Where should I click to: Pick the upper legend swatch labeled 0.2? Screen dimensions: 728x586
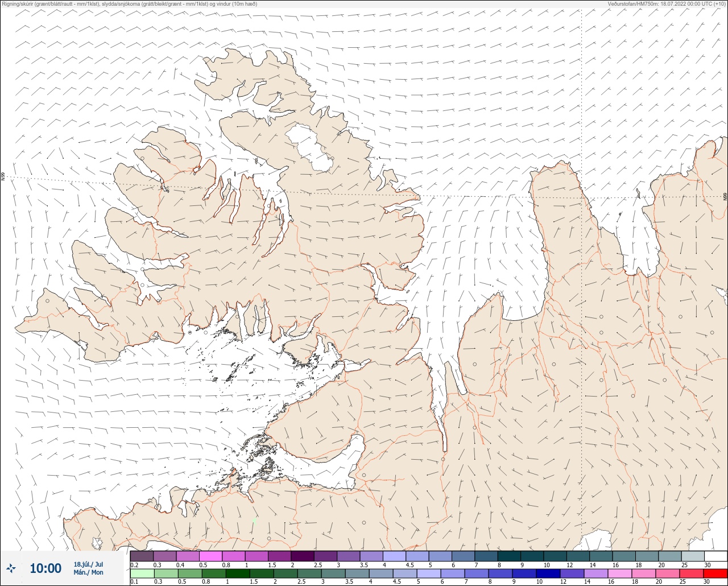tap(142, 556)
